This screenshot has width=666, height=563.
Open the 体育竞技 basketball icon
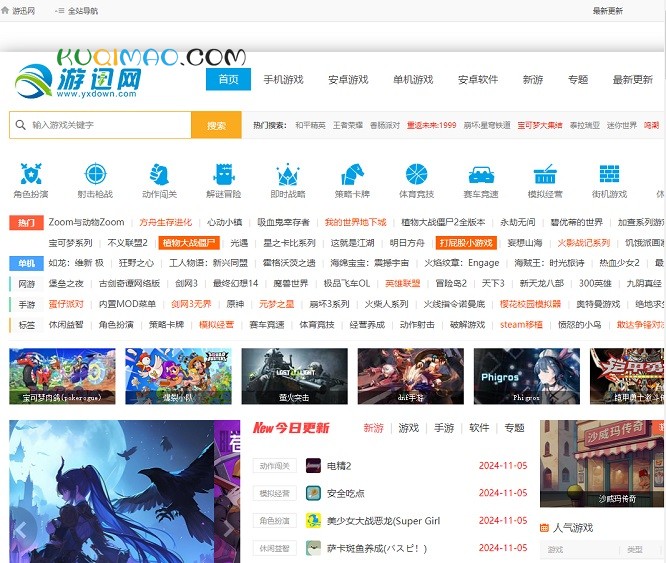(417, 174)
